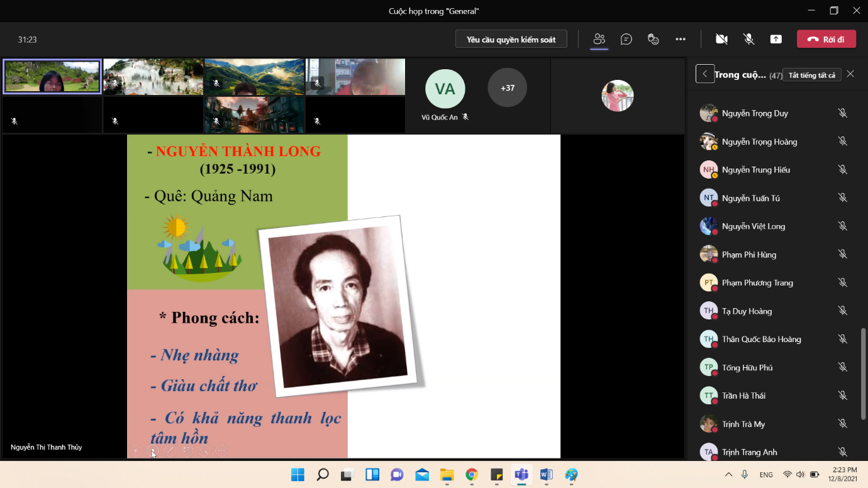
Task: Expand the +37 additional participants bubble
Action: (x=507, y=88)
